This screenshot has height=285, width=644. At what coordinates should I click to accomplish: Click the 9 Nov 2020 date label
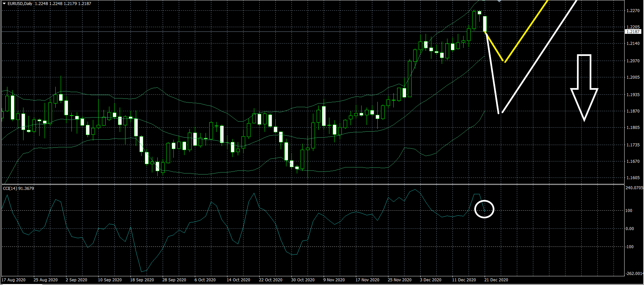(334, 280)
